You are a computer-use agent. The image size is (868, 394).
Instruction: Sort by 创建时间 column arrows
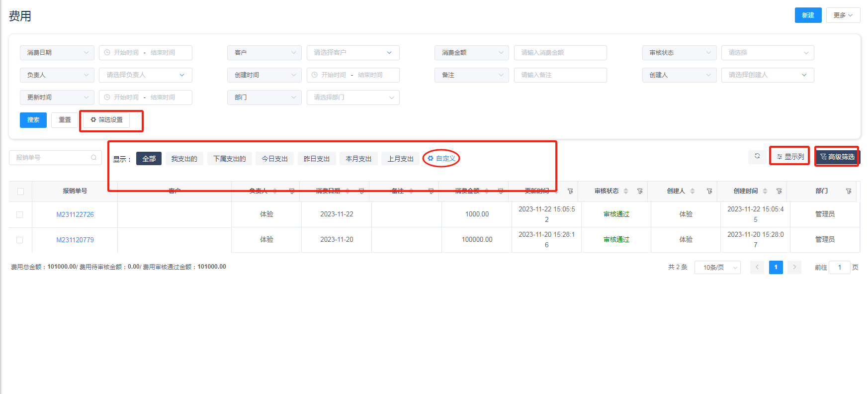tap(765, 191)
